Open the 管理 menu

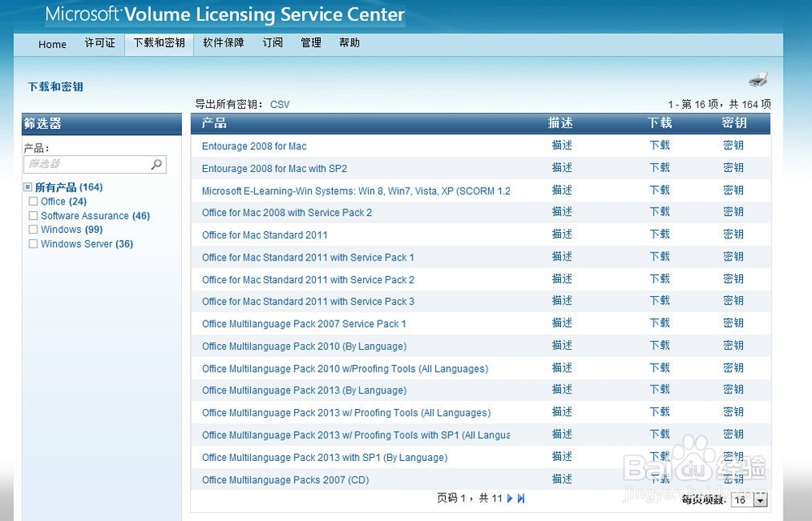[311, 42]
